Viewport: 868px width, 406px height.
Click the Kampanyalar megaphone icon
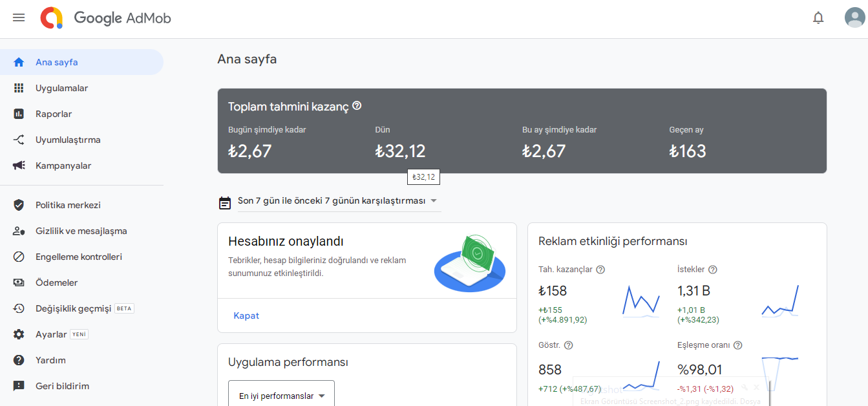(x=19, y=166)
